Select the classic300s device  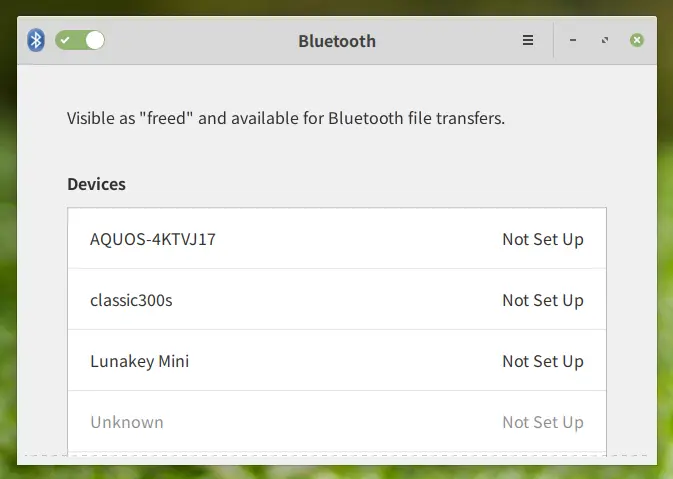[x=337, y=300]
